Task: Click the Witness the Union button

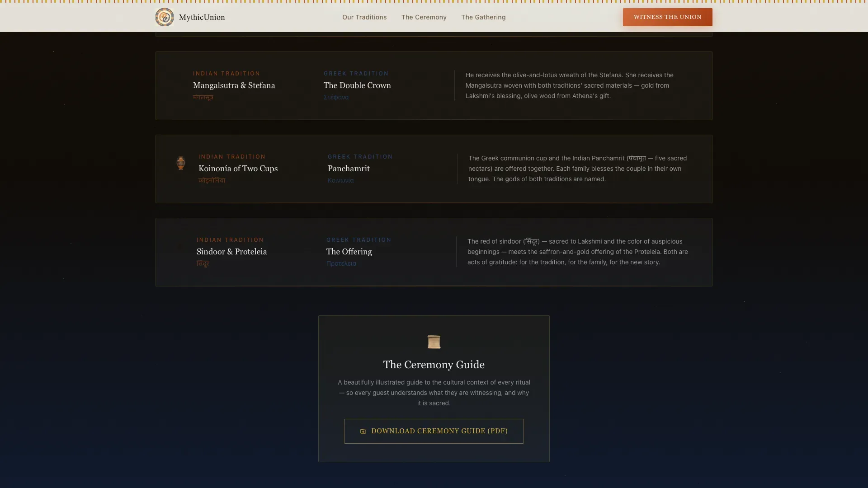Action: (667, 17)
